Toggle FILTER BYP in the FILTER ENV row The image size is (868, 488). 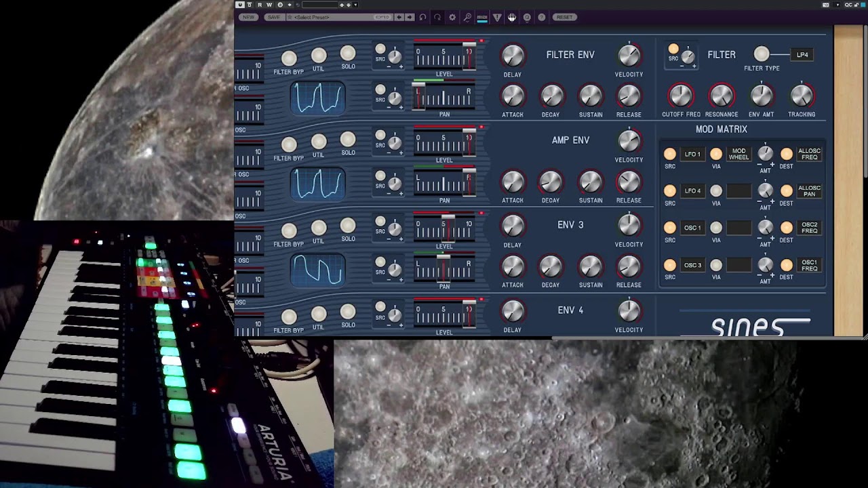tap(289, 58)
